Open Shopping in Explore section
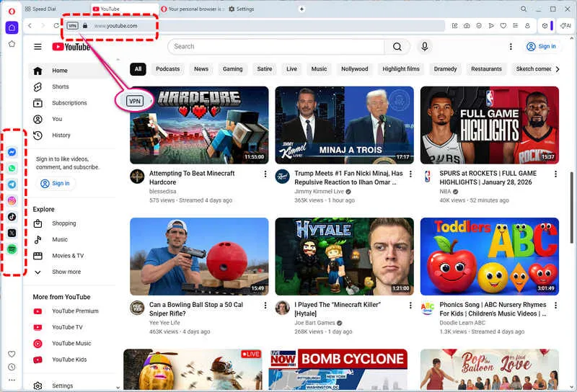Screen dimensions: 577x392 click(x=63, y=223)
